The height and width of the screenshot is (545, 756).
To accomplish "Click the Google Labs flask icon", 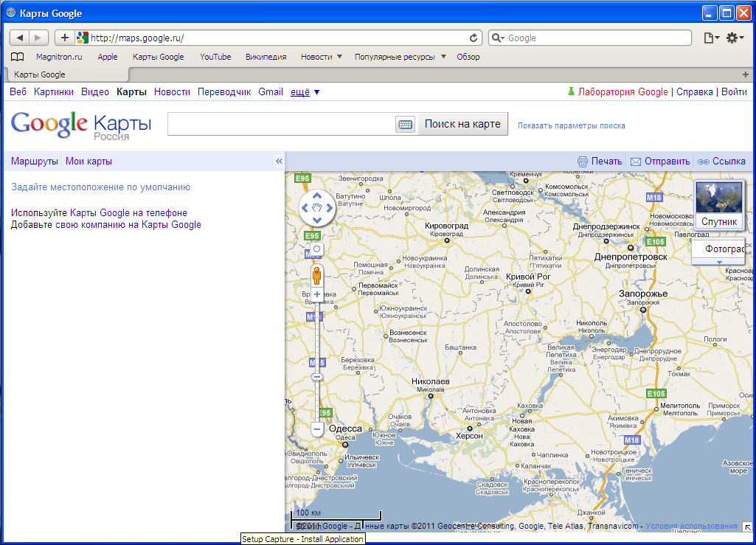I will (x=571, y=91).
